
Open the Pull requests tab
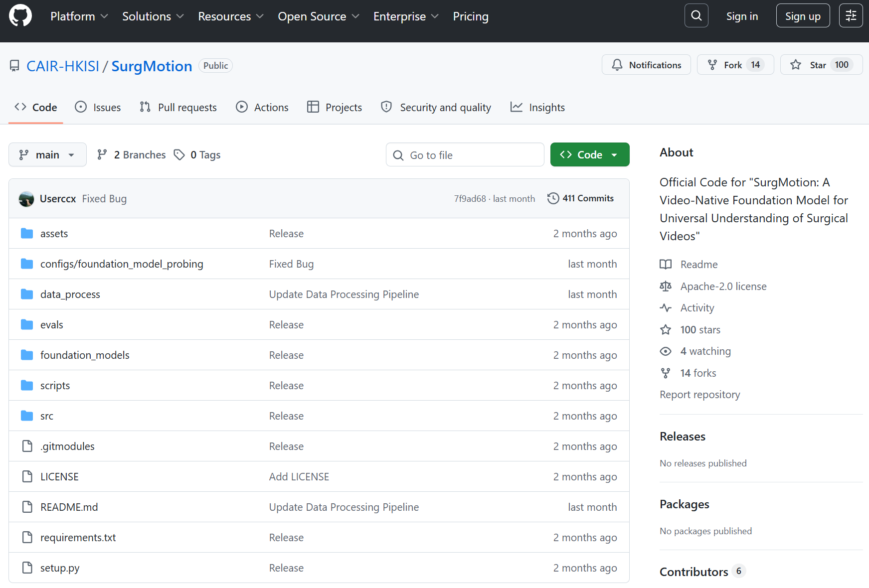click(178, 108)
